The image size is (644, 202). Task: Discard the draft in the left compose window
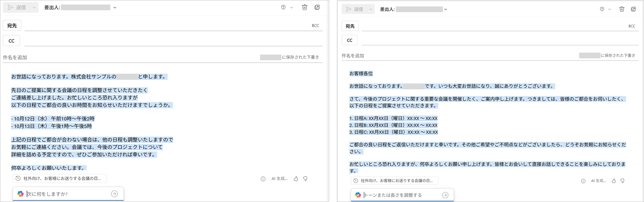point(305,7)
